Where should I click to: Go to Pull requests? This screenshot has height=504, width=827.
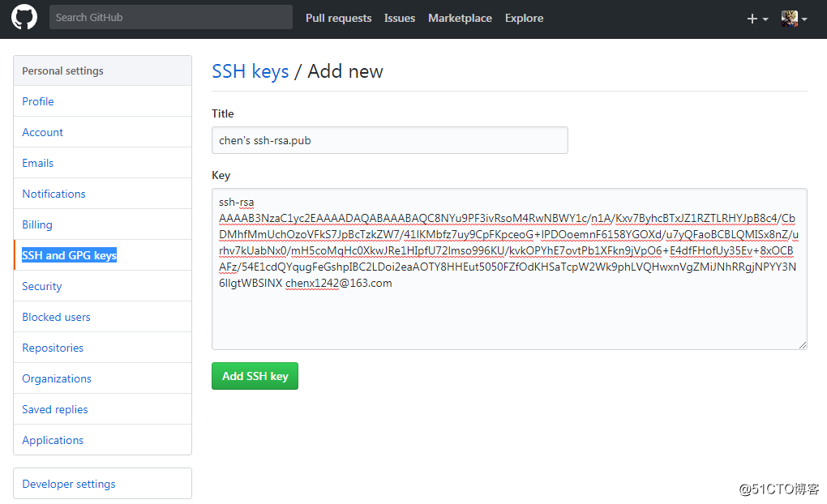(339, 18)
